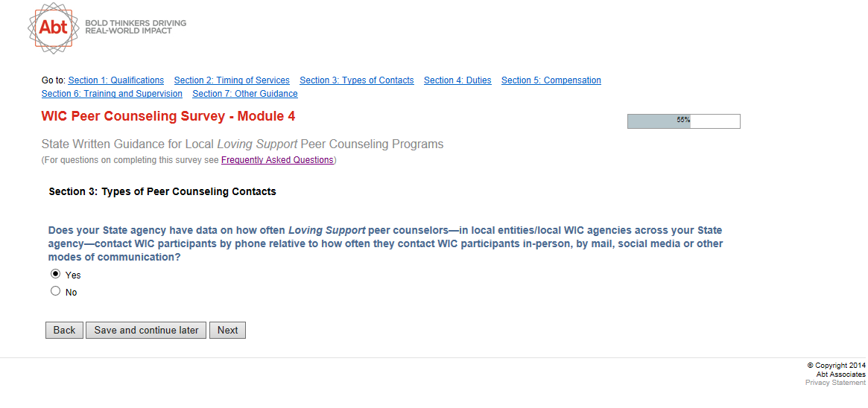This screenshot has height=408, width=868.
Task: Open the Frequently Asked Questions link
Action: (x=277, y=160)
